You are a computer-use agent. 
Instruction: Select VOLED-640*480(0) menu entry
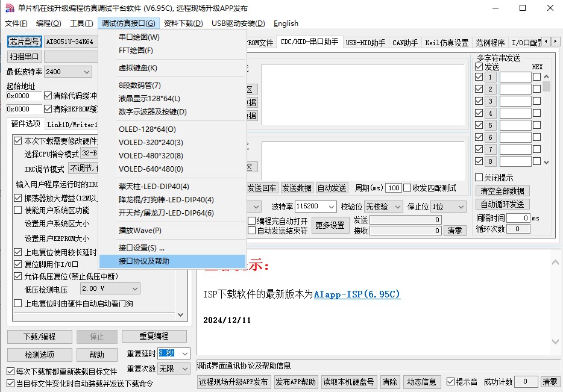(x=172, y=169)
